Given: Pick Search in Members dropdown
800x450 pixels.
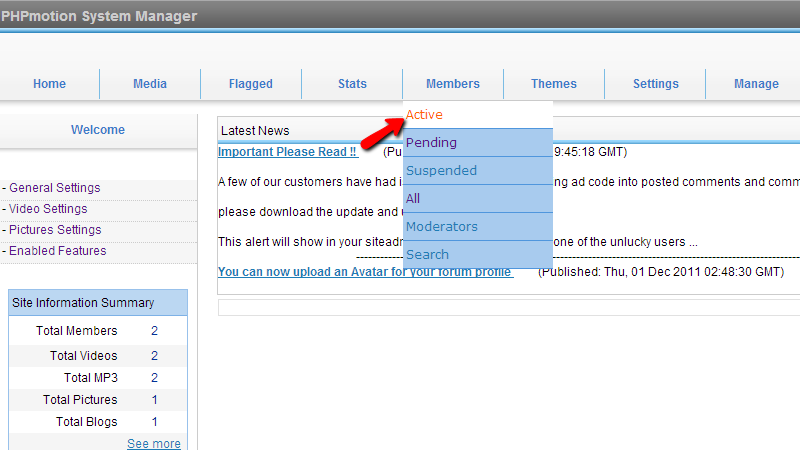Looking at the screenshot, I should (x=478, y=255).
